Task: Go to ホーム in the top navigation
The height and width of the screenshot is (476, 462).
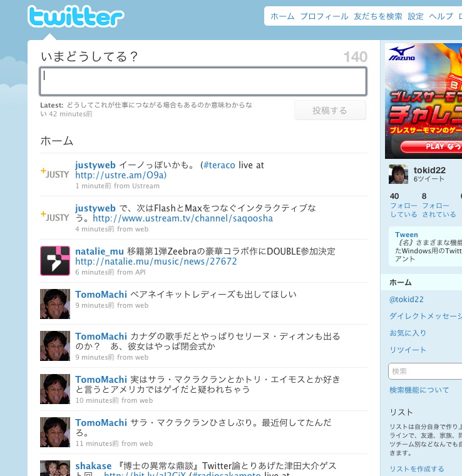Action: point(282,16)
